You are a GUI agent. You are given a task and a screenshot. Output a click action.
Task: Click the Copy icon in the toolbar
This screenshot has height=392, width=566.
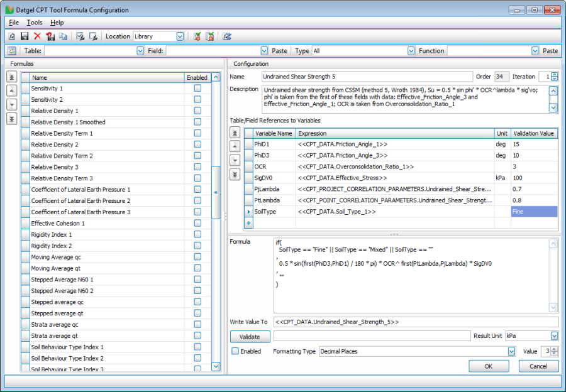point(63,36)
